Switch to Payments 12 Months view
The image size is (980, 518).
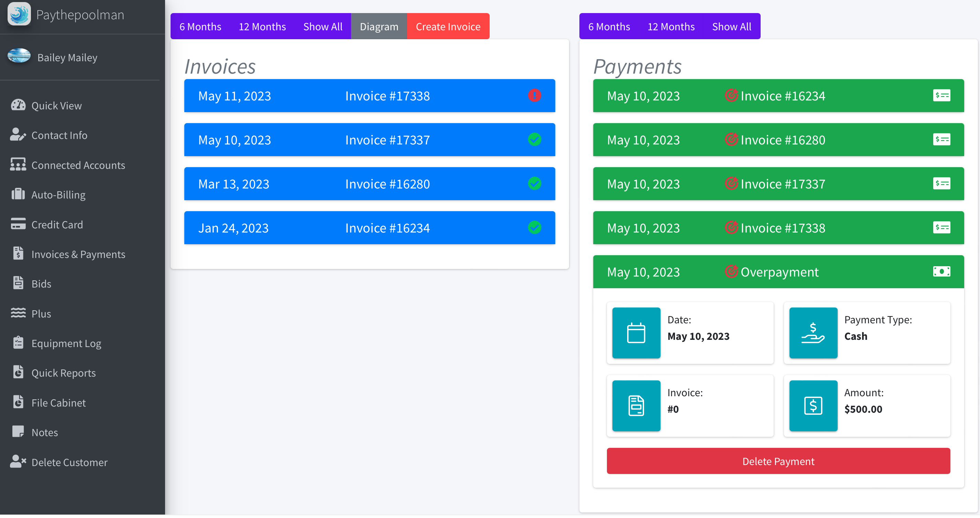coord(671,26)
